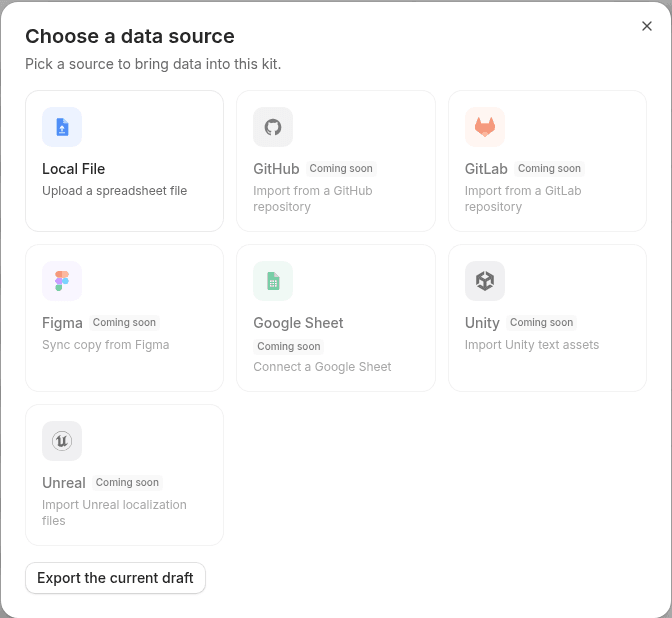Click the Unity cube icon
672x618 pixels.
[x=485, y=281]
